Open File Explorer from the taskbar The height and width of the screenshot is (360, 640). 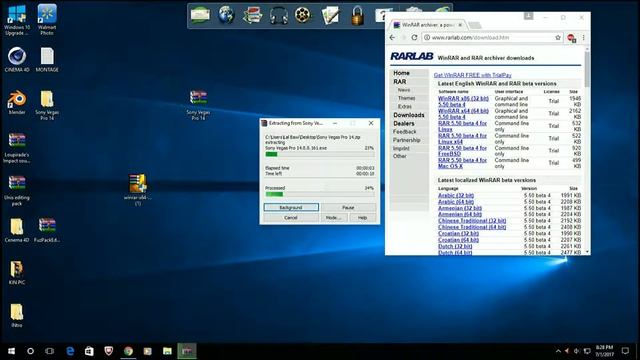click(x=167, y=351)
